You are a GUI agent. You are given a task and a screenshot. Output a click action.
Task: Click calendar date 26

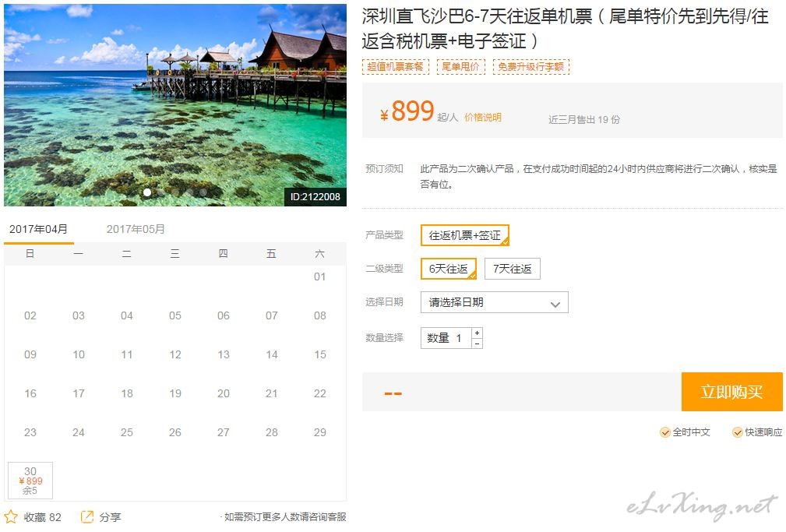175,432
